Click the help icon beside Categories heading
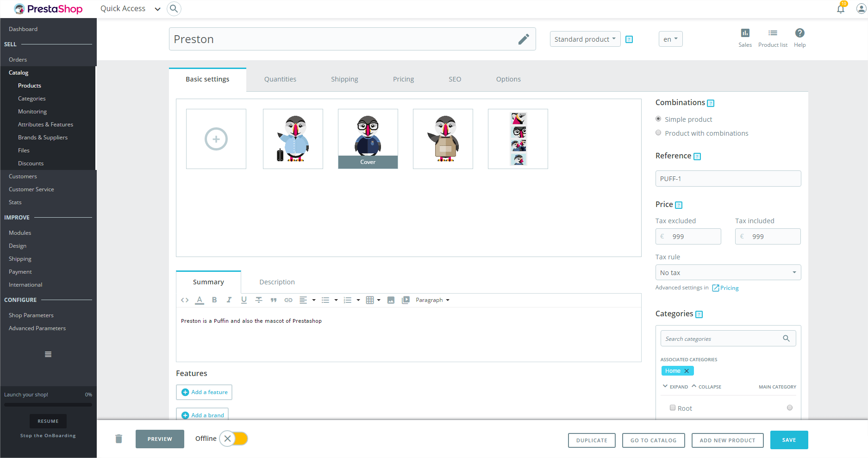Screen dimensions: 868x458 (x=699, y=314)
